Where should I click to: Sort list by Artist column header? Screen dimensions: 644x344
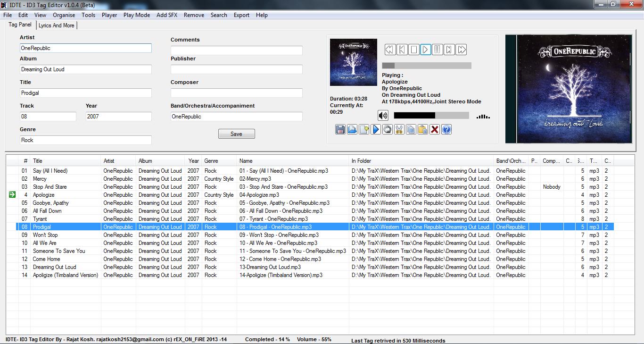pos(118,160)
